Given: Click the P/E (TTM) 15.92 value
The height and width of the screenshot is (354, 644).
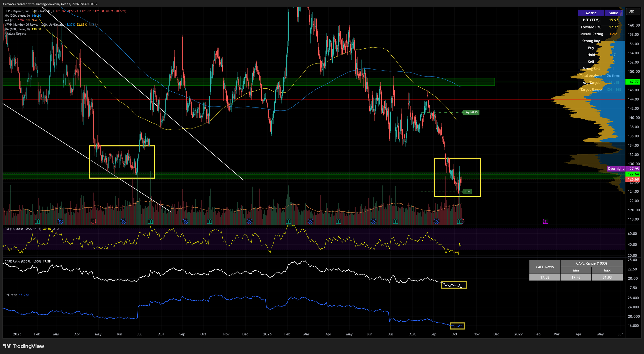Looking at the screenshot, I should tap(613, 20).
